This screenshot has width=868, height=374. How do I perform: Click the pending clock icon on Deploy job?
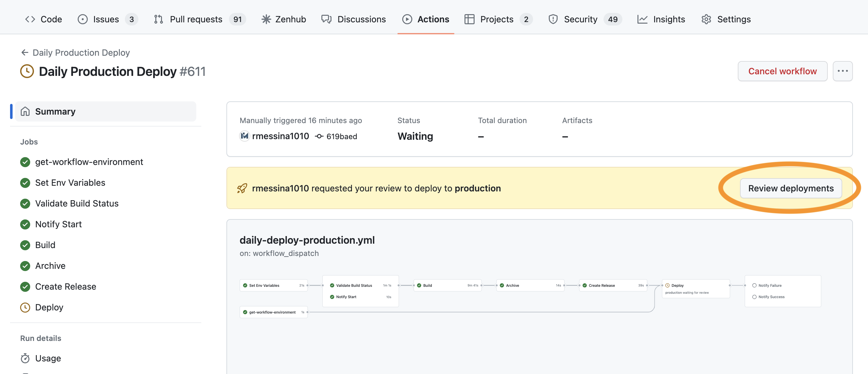point(25,307)
